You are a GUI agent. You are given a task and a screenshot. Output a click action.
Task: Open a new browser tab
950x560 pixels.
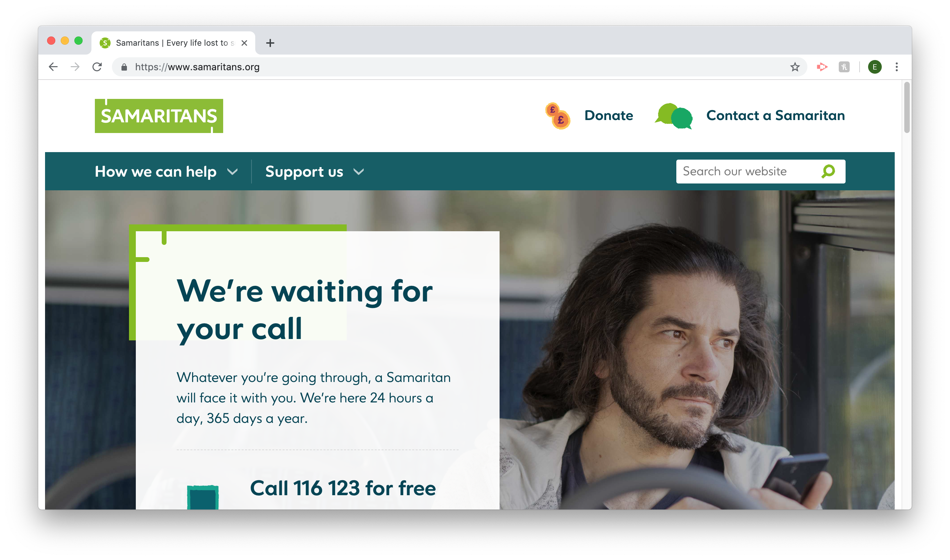(270, 43)
